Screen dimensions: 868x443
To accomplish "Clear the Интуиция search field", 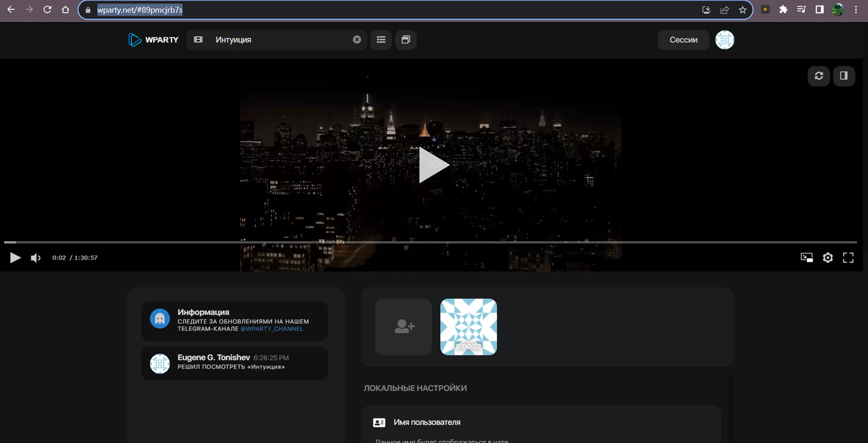I will (x=357, y=40).
